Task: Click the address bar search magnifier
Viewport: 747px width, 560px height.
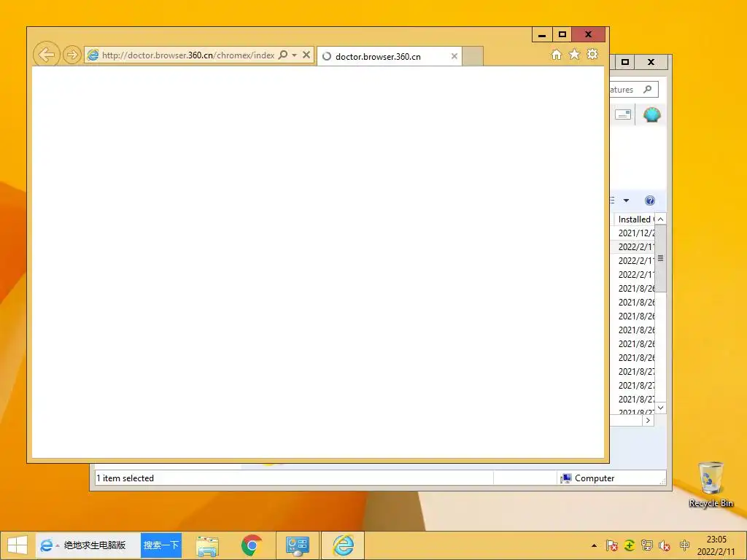Action: pyautogui.click(x=283, y=55)
